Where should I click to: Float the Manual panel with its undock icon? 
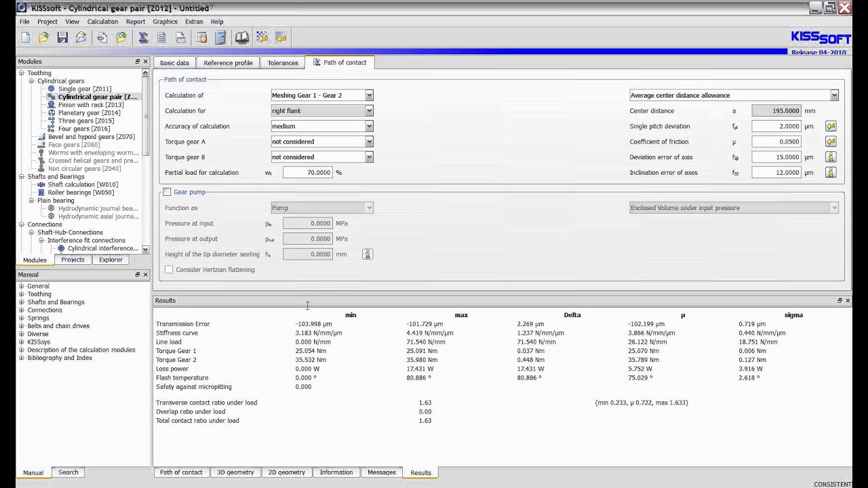138,274
